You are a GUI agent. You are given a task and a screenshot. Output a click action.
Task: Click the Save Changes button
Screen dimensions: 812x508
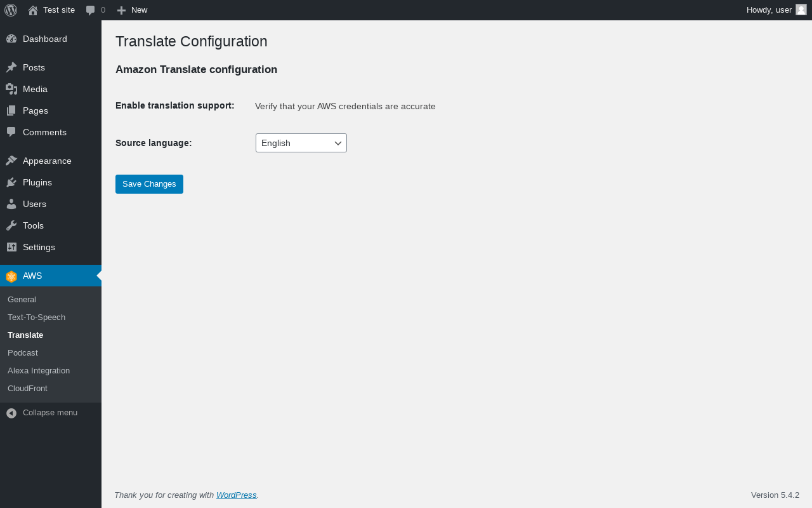[149, 184]
